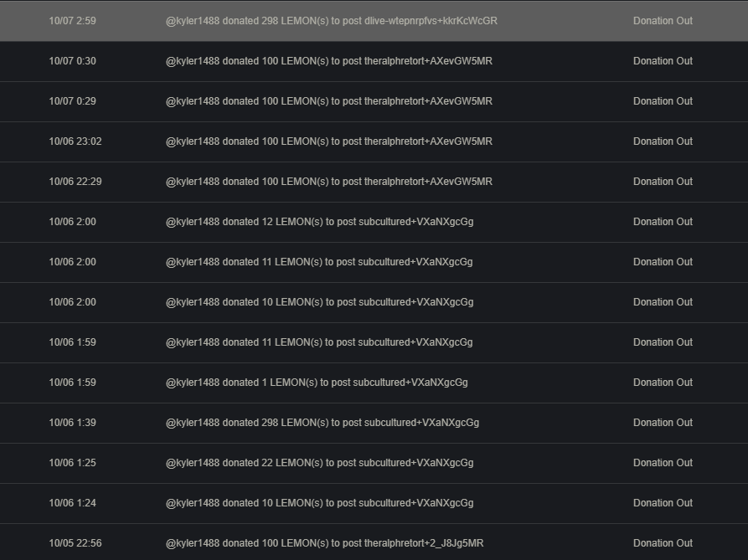This screenshot has height=560, width=748.
Task: Select the 10/07 0:29 timestamp
Action: [x=72, y=101]
